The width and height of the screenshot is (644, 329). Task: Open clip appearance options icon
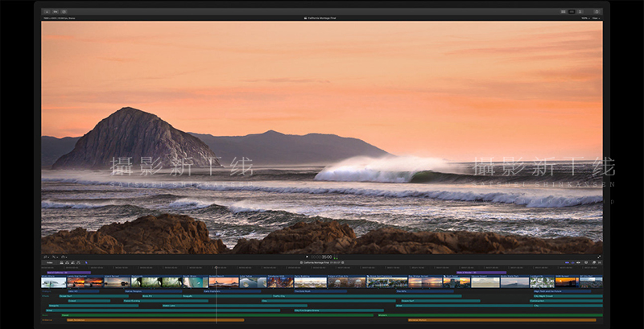tap(586, 262)
